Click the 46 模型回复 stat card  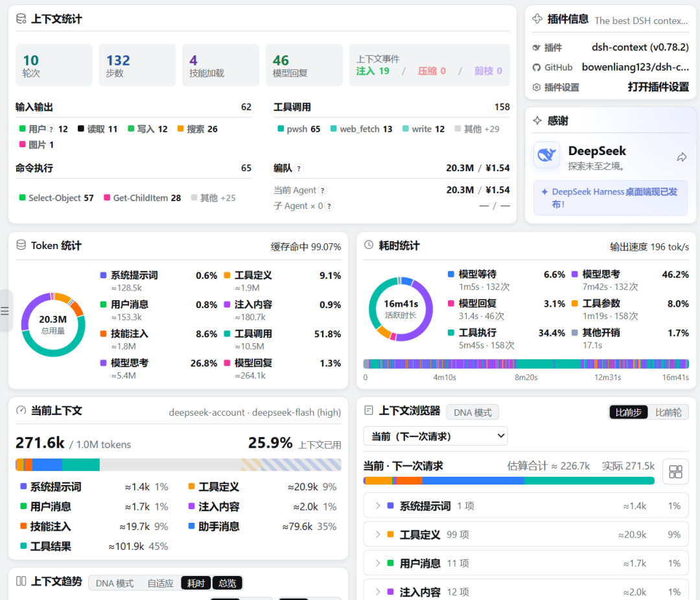click(x=304, y=65)
